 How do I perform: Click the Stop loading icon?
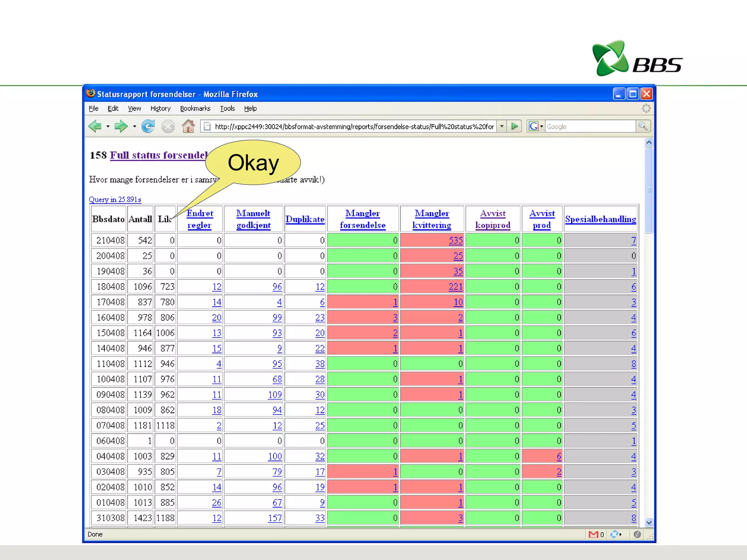click(168, 127)
